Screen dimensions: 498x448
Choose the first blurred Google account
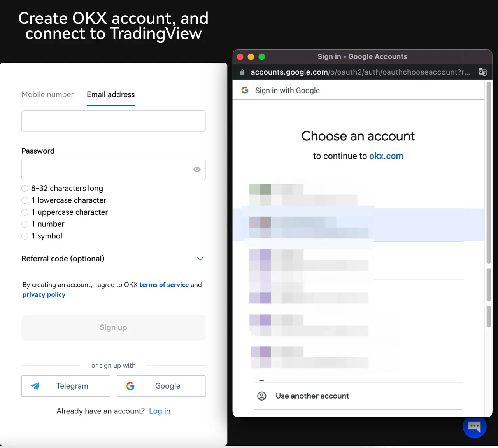tap(358, 194)
